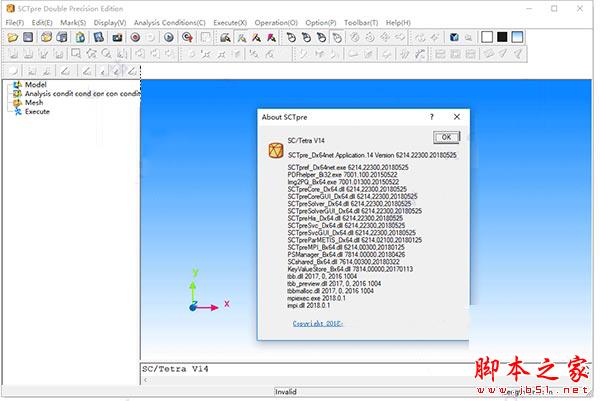Click the Img2PQ_Bx64.exe version line
600x401 pixels.
(343, 182)
